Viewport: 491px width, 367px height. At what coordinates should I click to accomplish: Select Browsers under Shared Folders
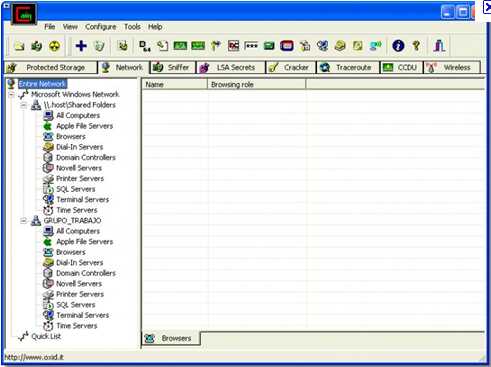71,137
